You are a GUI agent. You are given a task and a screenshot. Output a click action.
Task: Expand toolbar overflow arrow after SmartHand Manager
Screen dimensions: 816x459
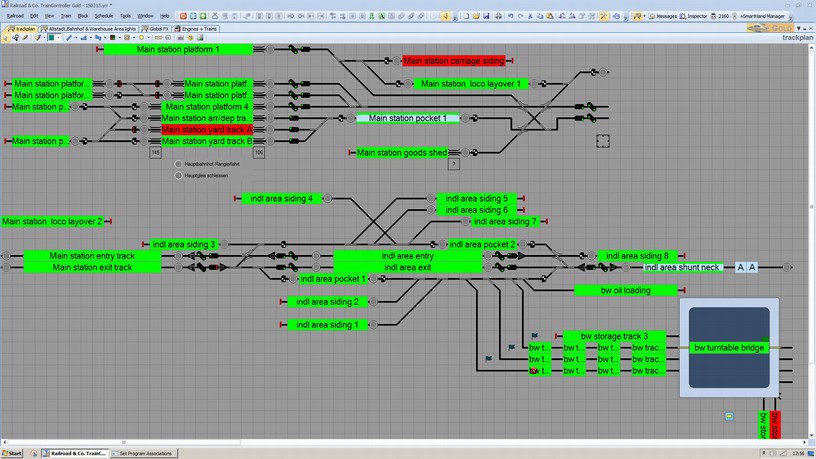[790, 18]
